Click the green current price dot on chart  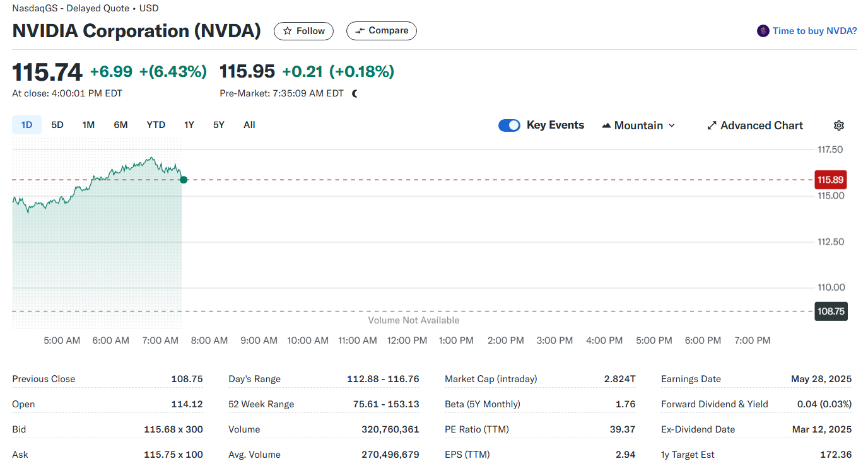click(x=184, y=180)
